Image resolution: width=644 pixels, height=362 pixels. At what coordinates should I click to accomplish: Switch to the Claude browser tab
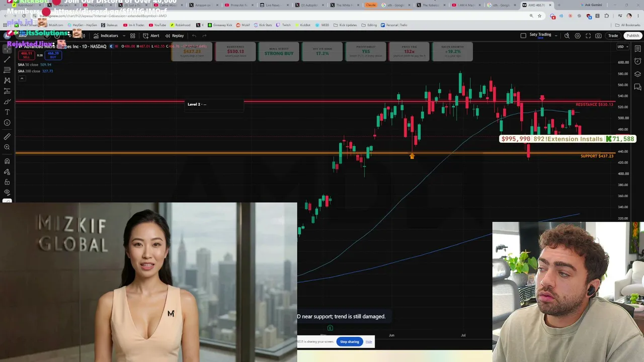(x=370, y=5)
